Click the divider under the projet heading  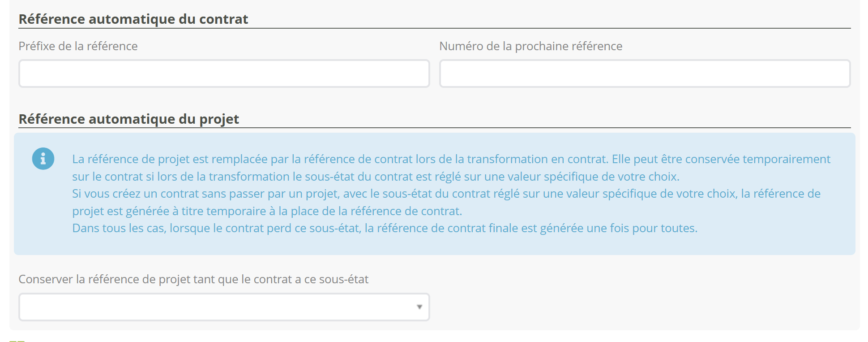tap(435, 128)
